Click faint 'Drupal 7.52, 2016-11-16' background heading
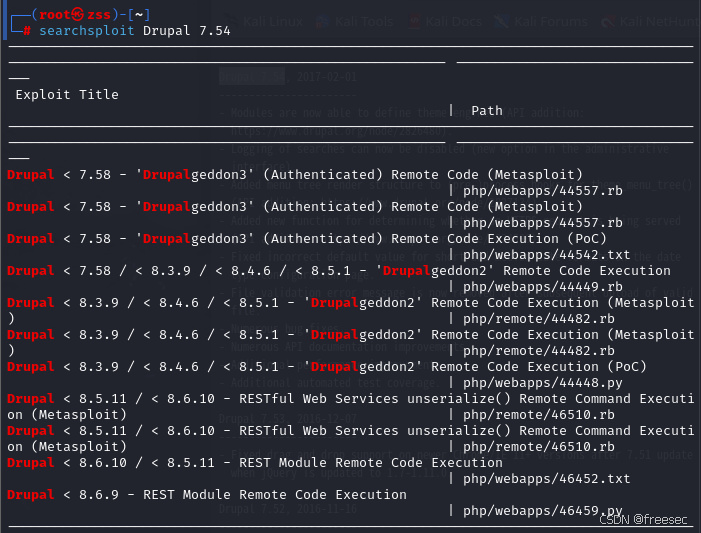The width and height of the screenshot is (701, 533). point(288,509)
